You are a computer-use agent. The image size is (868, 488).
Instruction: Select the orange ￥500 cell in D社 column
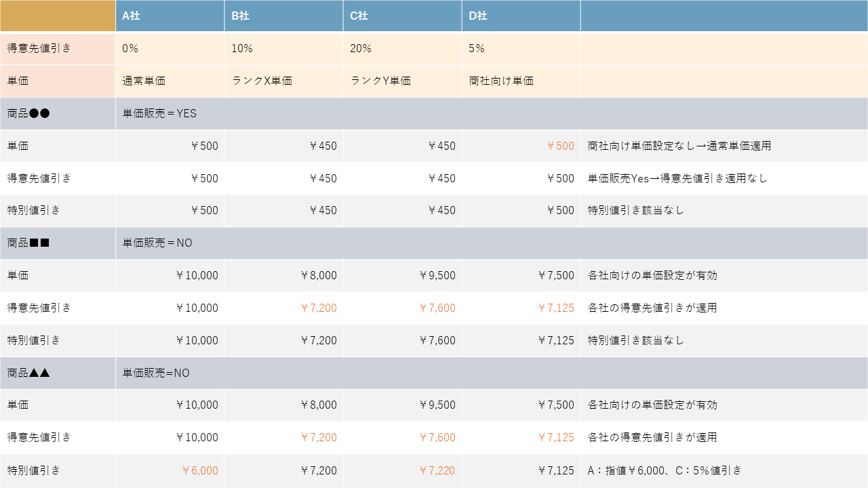pos(521,146)
